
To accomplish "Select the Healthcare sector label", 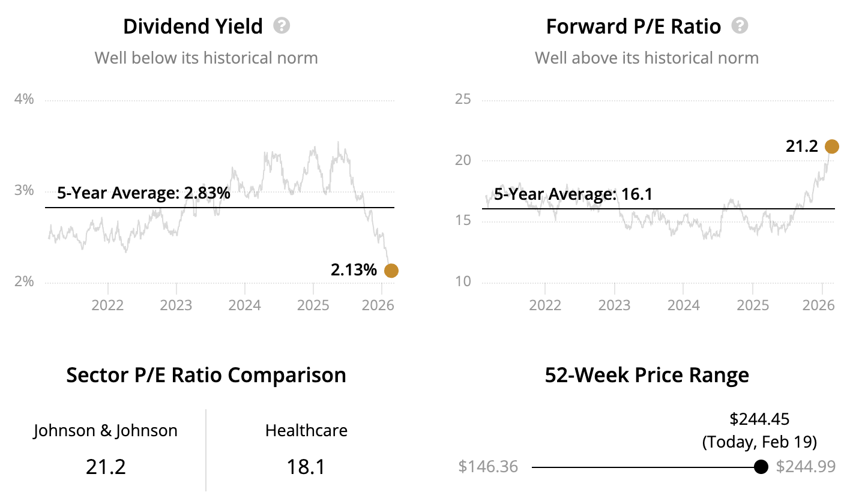I will pos(306,430).
